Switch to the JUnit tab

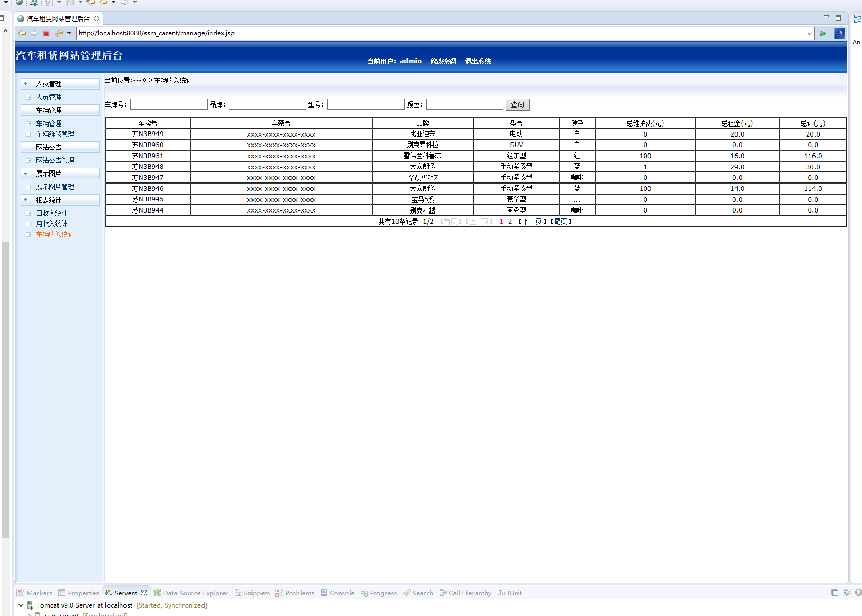click(510, 593)
